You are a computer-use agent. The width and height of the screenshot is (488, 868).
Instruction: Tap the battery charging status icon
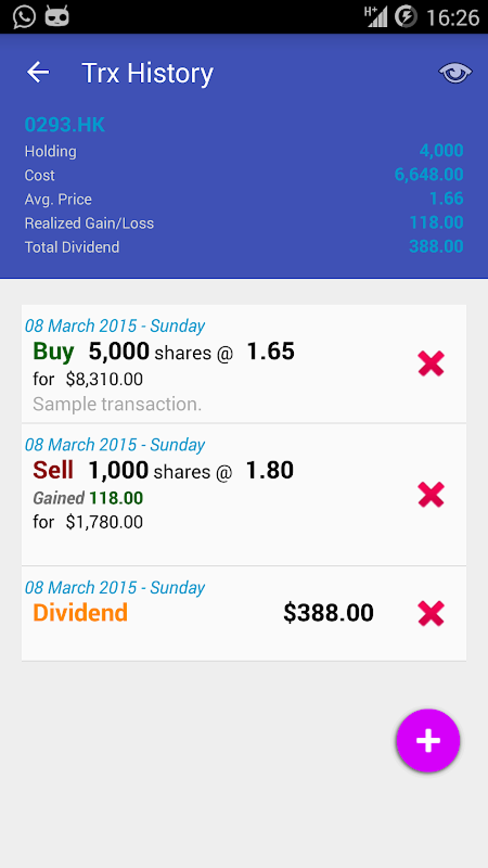click(x=406, y=17)
